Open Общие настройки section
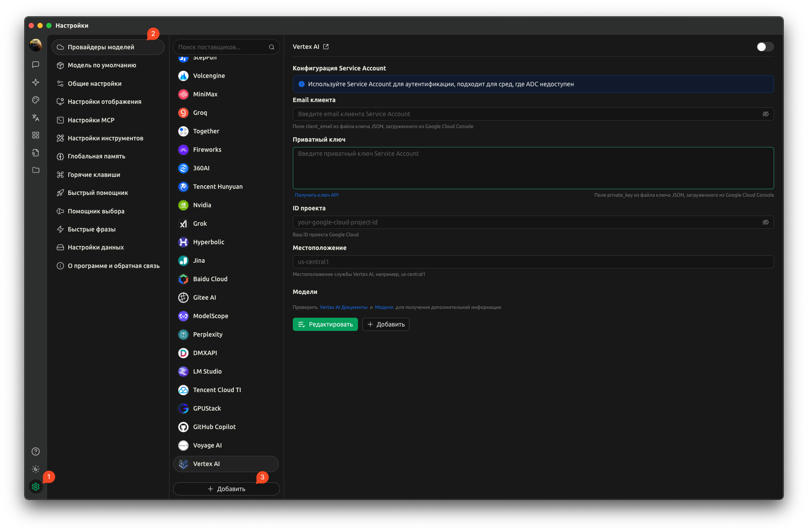Image resolution: width=808 pixels, height=532 pixels. click(x=108, y=84)
